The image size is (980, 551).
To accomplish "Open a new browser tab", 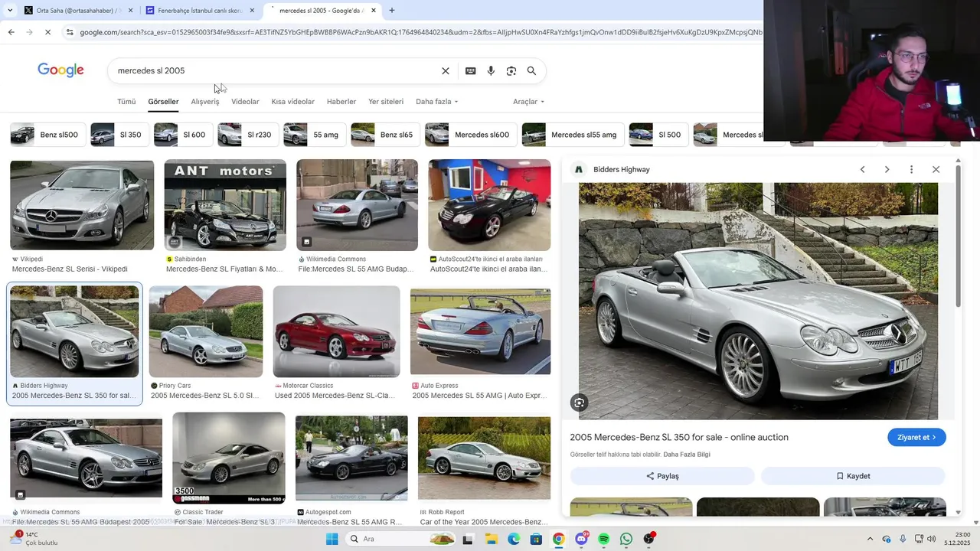I will pyautogui.click(x=392, y=11).
